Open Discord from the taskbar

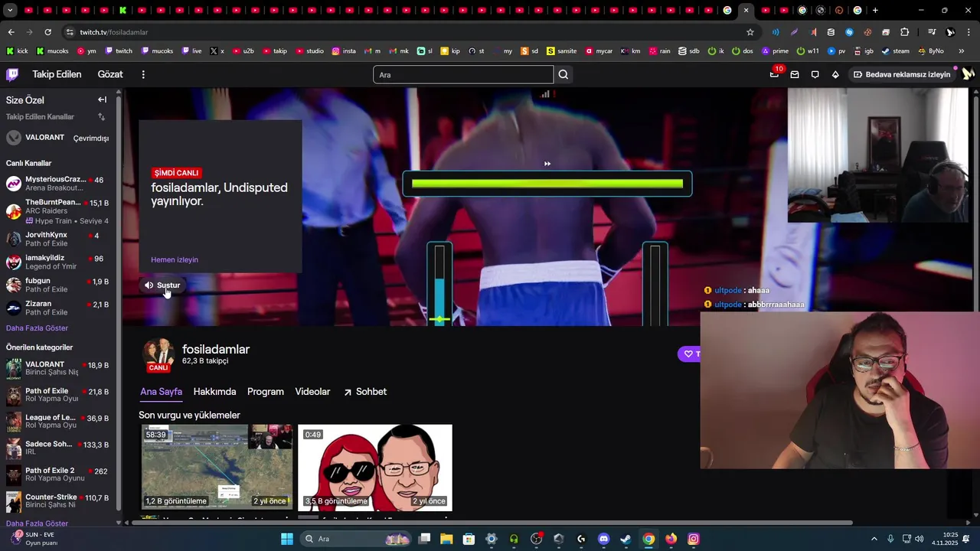click(x=603, y=539)
